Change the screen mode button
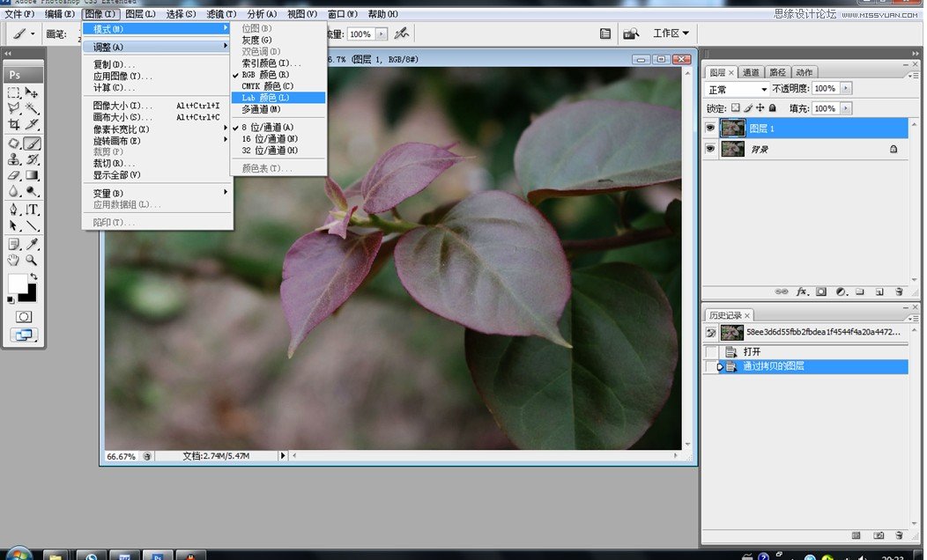The height and width of the screenshot is (560, 927). tap(24, 335)
